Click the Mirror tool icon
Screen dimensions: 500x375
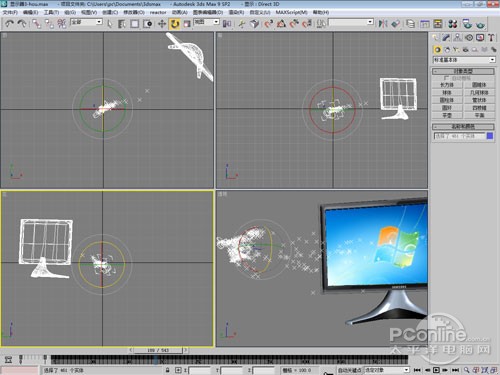[x=383, y=24]
